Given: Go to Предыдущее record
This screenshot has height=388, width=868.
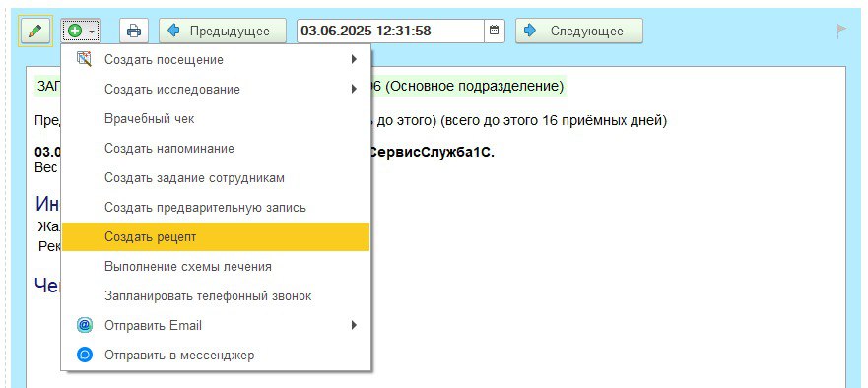Looking at the screenshot, I should [223, 31].
